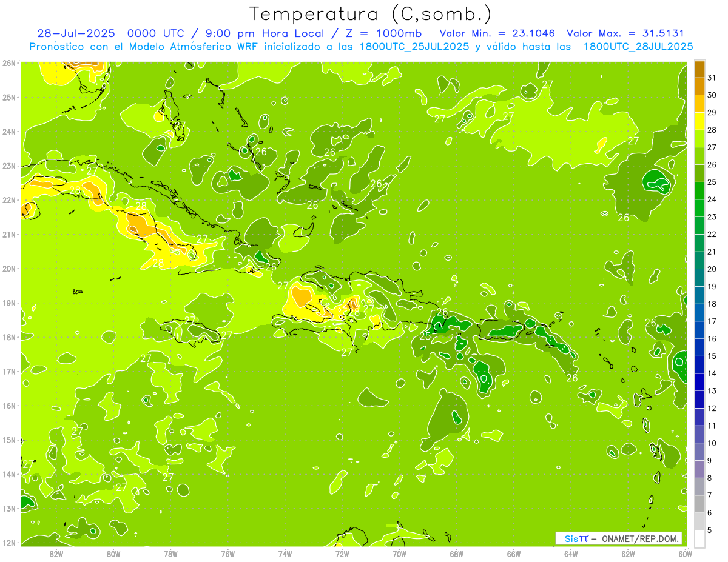Click the 14N latitude axis label
728x562 pixels.
tap(9, 474)
